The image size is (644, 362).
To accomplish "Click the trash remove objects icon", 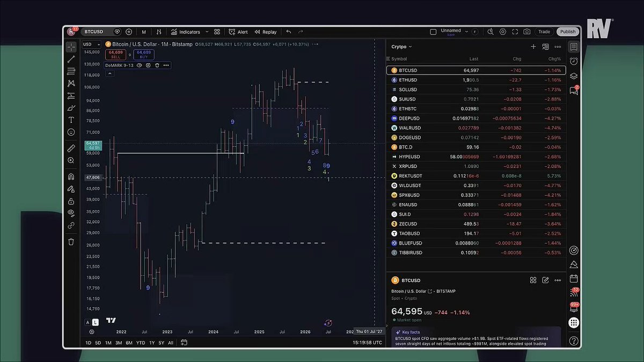I will coord(71,242).
